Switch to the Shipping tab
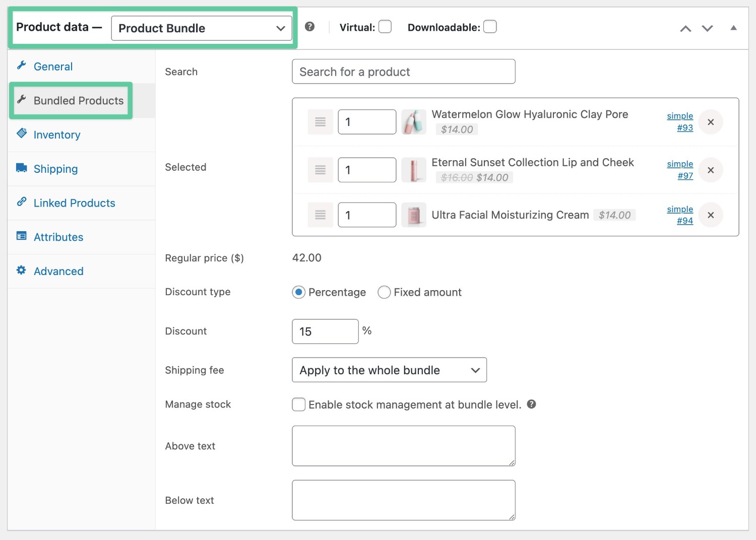 click(55, 169)
